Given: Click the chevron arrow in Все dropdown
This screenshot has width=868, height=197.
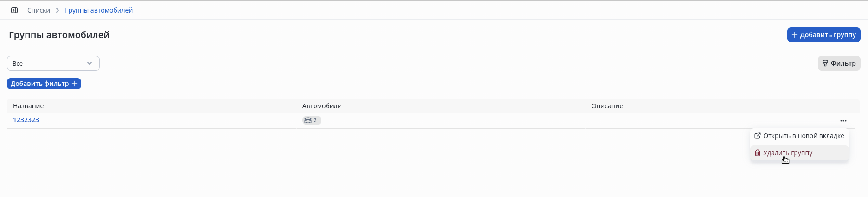Looking at the screenshot, I should [90, 63].
